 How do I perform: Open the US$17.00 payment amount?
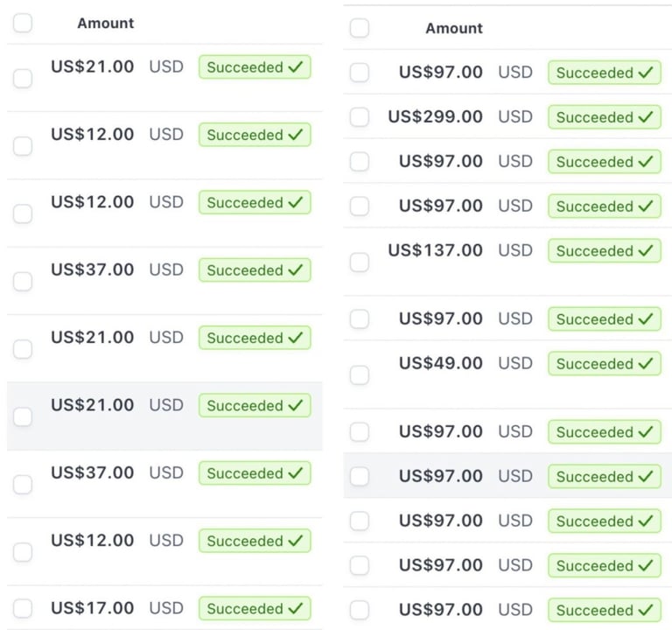pyautogui.click(x=92, y=609)
